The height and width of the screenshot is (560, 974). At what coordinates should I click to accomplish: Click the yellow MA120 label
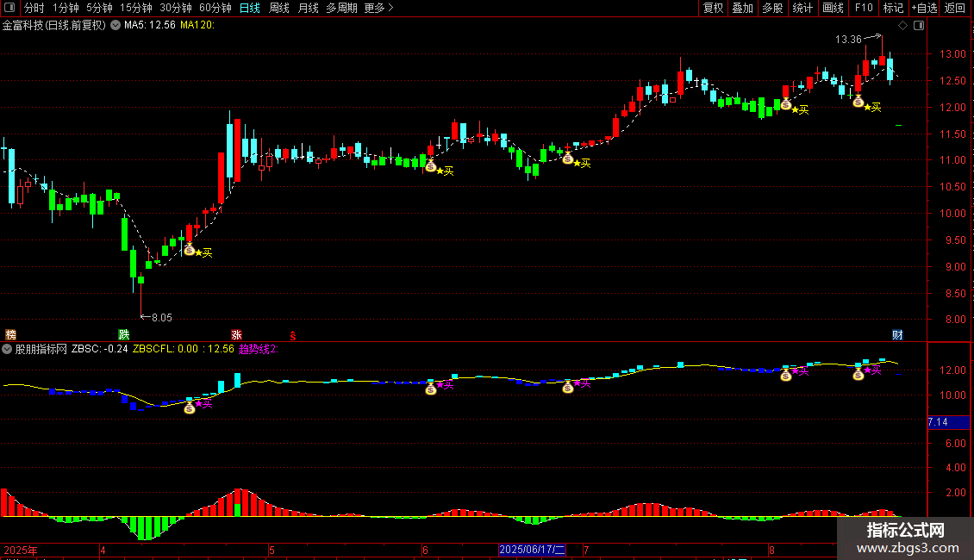197,25
